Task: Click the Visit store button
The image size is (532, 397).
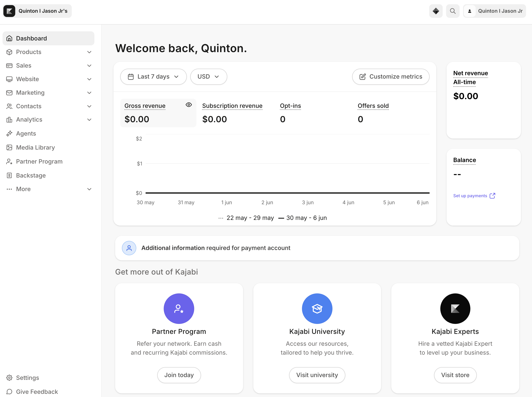Action: click(x=455, y=375)
